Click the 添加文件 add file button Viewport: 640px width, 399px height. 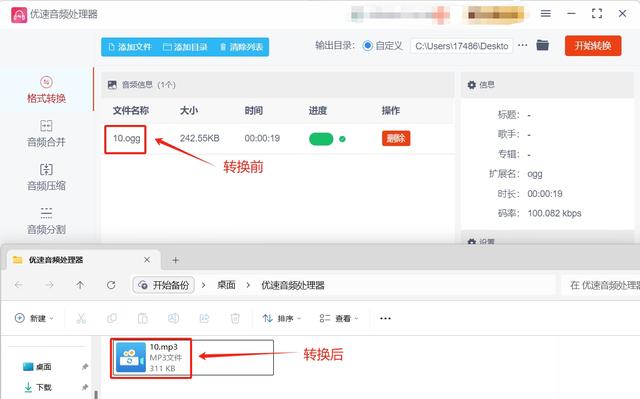[130, 47]
